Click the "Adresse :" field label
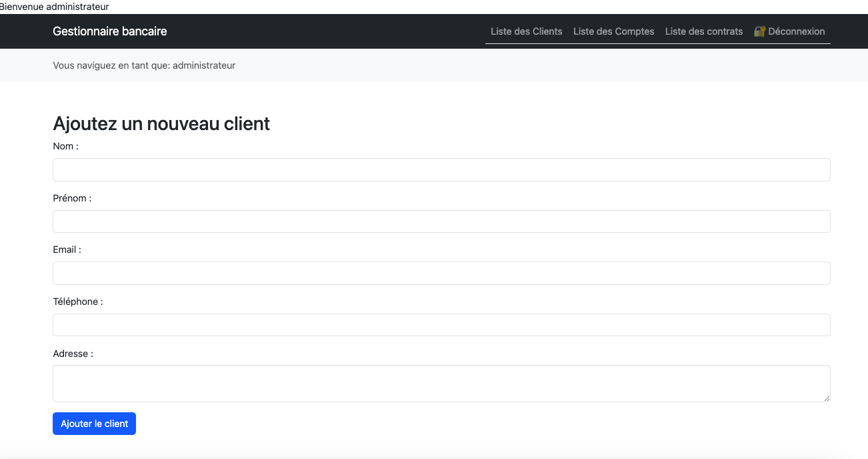Screen dimensions: 868x459 pyautogui.click(x=73, y=354)
